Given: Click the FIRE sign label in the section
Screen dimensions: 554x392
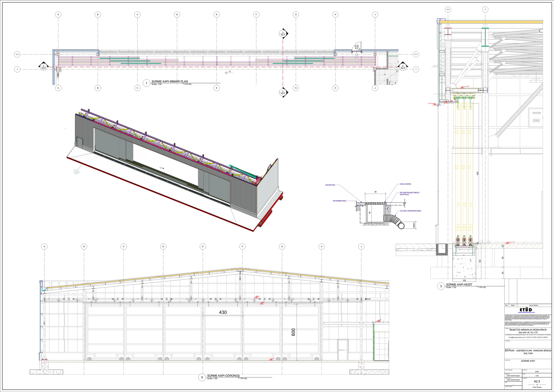Looking at the screenshot, I should 536,121.
